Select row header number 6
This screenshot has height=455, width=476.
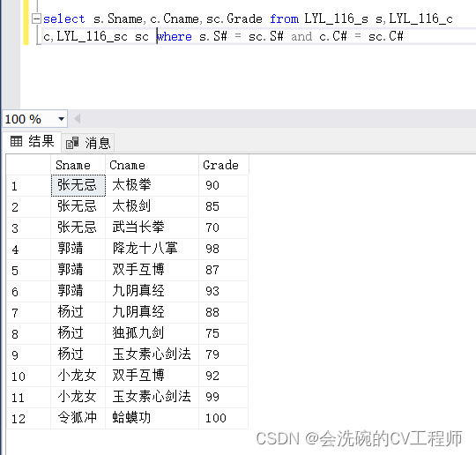pos(28,292)
